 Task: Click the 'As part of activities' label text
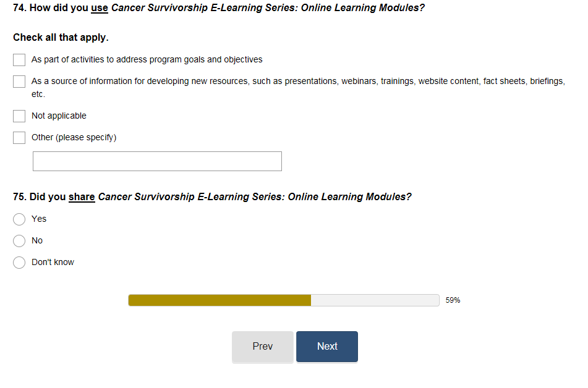(x=147, y=60)
